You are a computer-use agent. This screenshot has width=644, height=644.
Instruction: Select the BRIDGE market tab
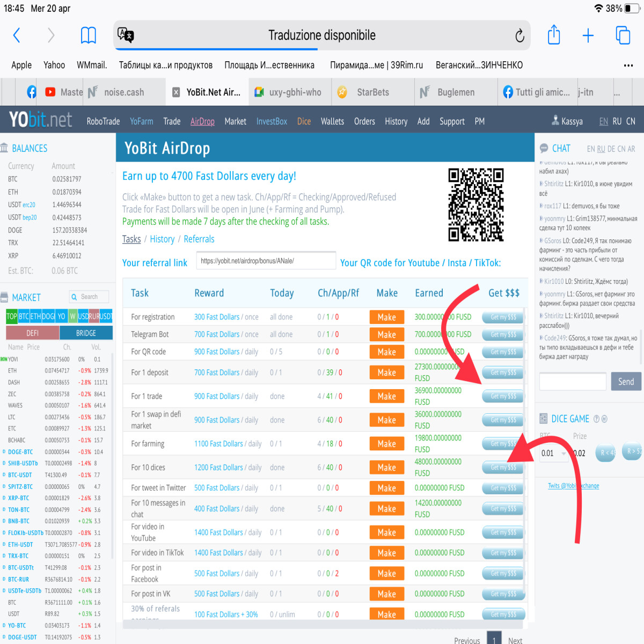(x=86, y=333)
